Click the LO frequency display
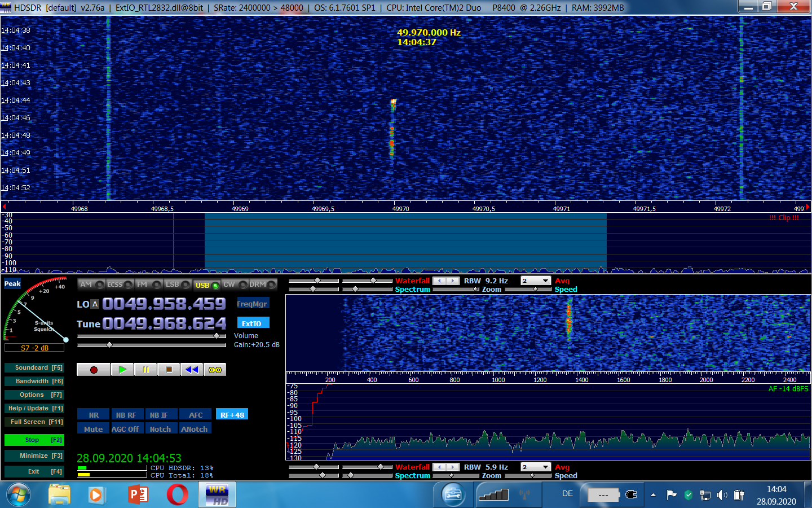Screen dimensions: 812x508 pyautogui.click(x=164, y=304)
